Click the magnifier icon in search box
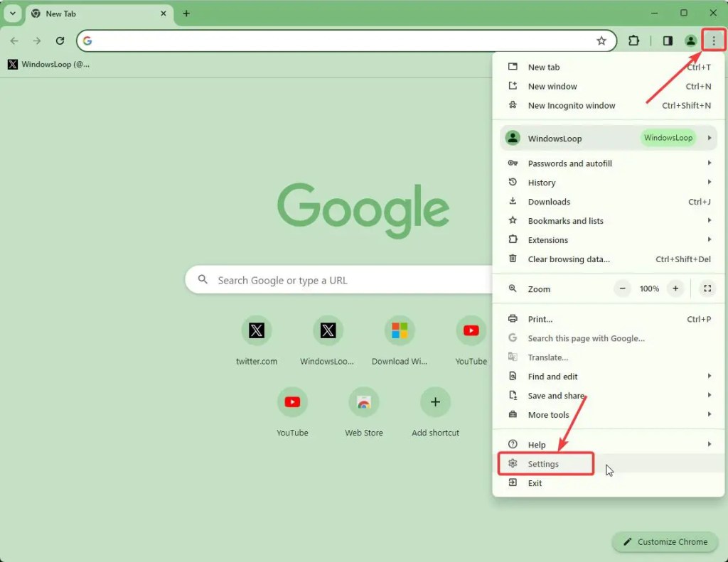 [x=203, y=279]
